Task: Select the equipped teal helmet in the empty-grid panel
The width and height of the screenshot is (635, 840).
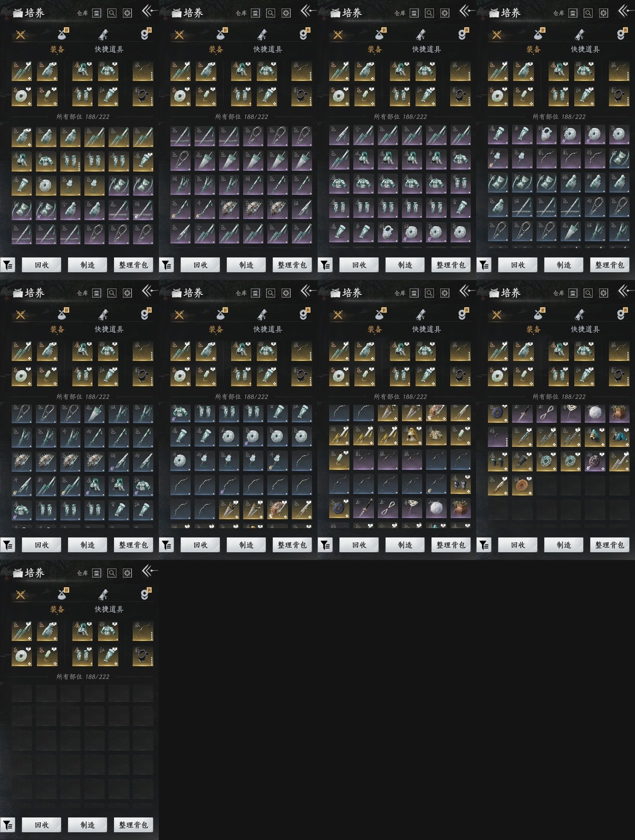Action: tap(82, 631)
